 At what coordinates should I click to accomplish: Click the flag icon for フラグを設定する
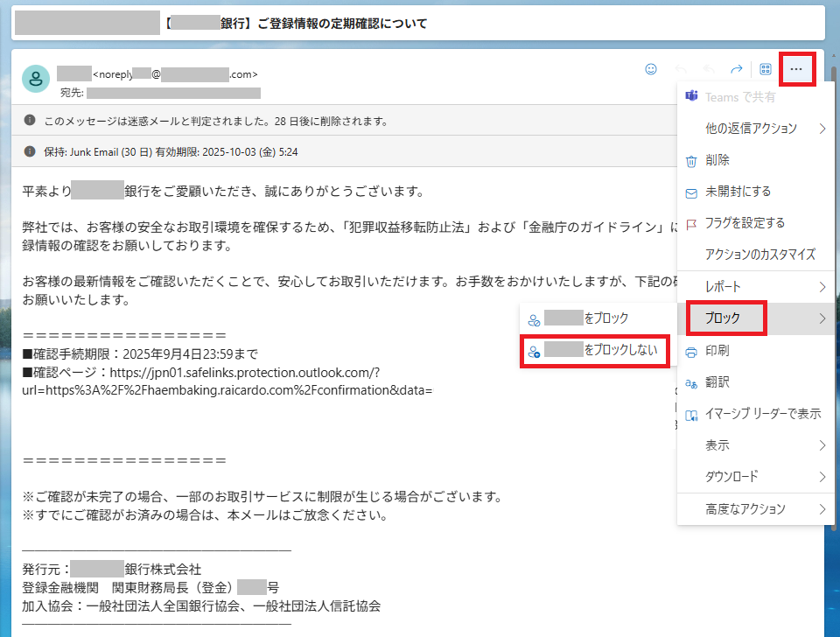(691, 224)
